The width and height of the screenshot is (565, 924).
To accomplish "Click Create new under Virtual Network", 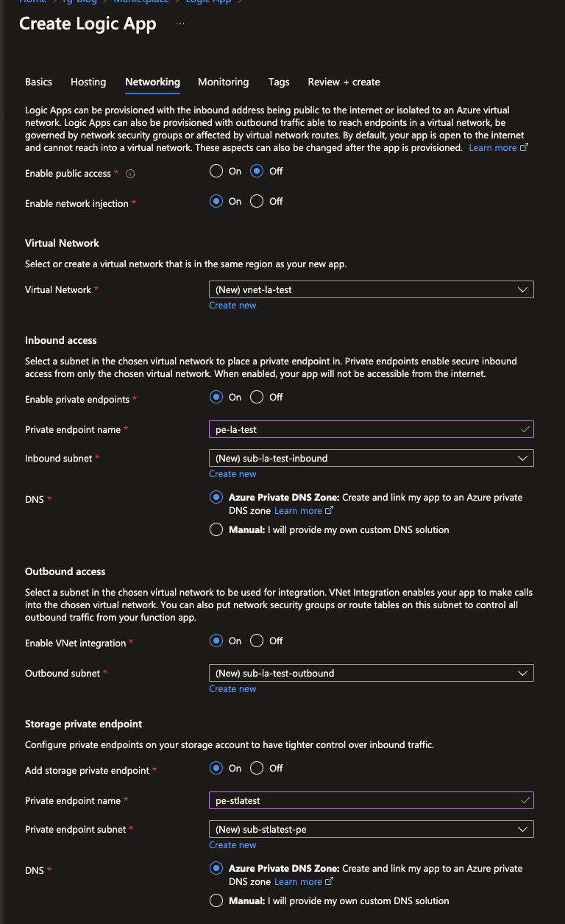I will point(232,306).
